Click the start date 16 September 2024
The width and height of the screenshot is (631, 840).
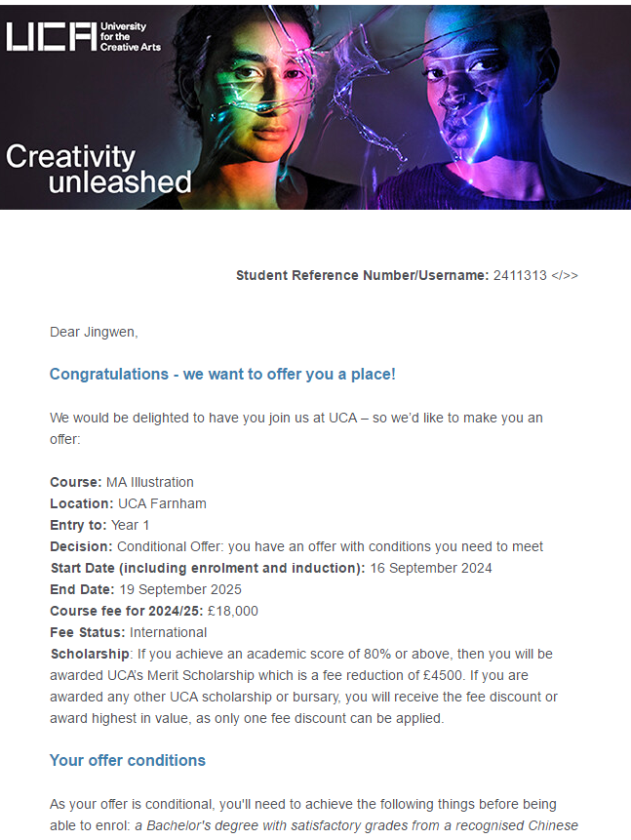tap(431, 568)
